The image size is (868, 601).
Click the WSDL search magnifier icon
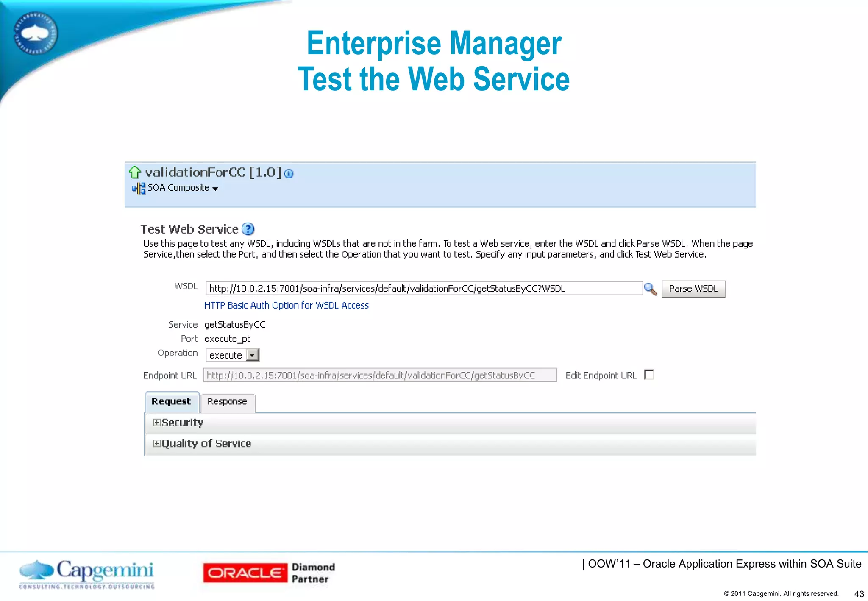(x=650, y=289)
